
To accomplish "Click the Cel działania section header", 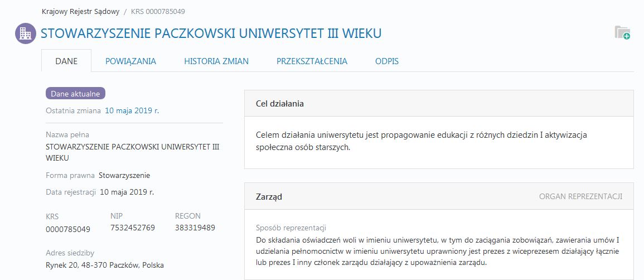I will [x=439, y=103].
